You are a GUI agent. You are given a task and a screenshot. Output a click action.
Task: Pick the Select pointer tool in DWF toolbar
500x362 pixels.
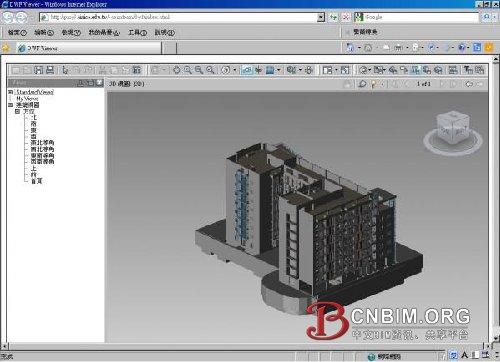click(65, 70)
